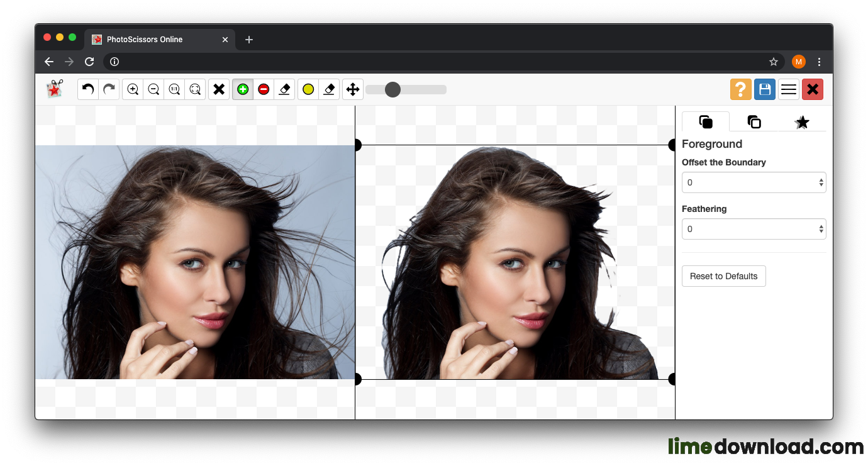Adjust the brush size slider
868x466 pixels.
(393, 89)
